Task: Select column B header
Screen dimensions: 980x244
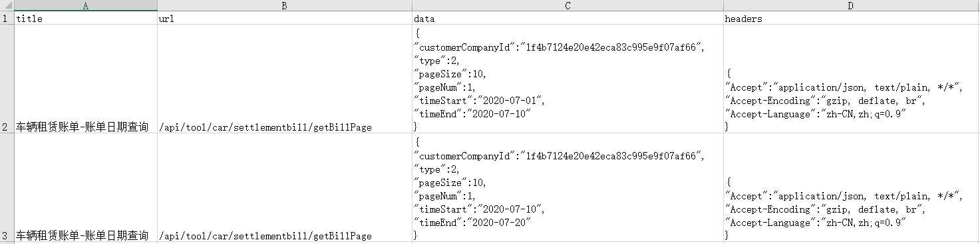Action: click(x=284, y=6)
